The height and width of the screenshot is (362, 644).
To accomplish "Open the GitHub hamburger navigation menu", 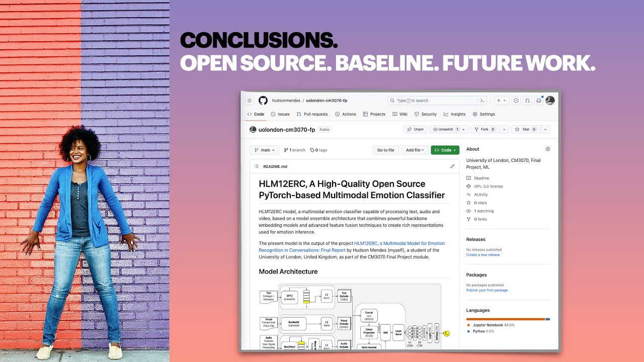I will [249, 101].
